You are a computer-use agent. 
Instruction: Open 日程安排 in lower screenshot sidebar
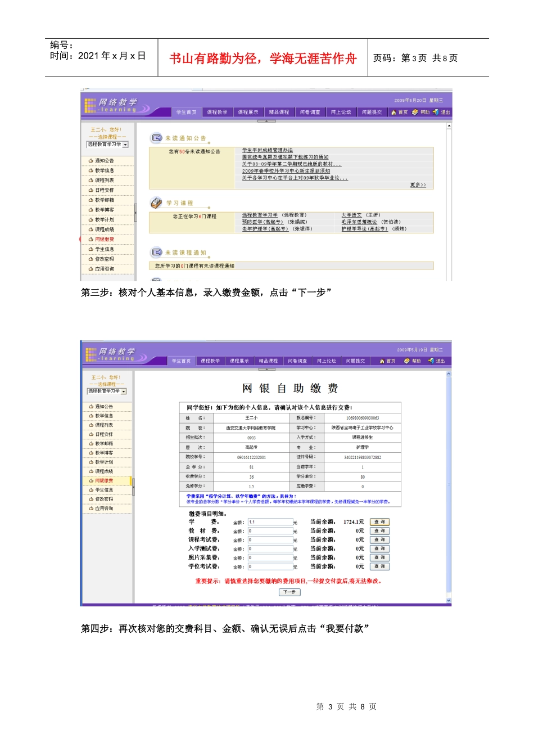104,434
